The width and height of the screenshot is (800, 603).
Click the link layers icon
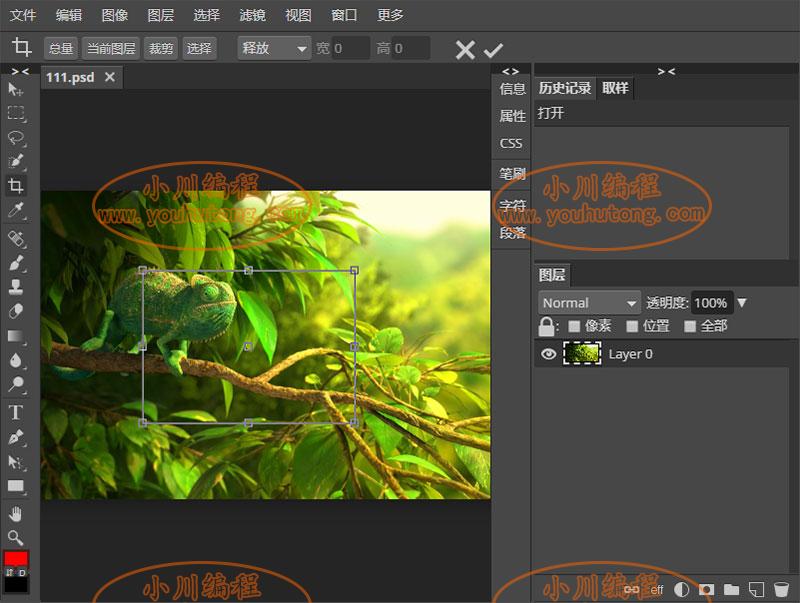[x=632, y=590]
